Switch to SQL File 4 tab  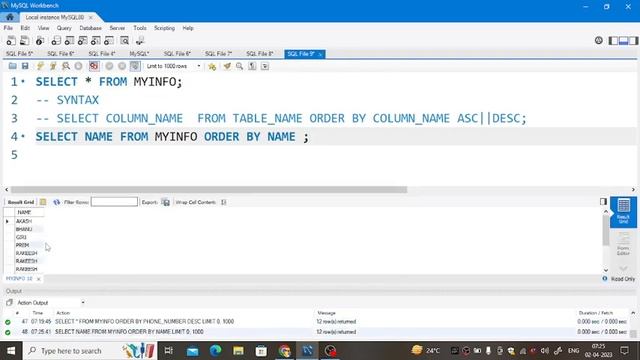pos(102,54)
